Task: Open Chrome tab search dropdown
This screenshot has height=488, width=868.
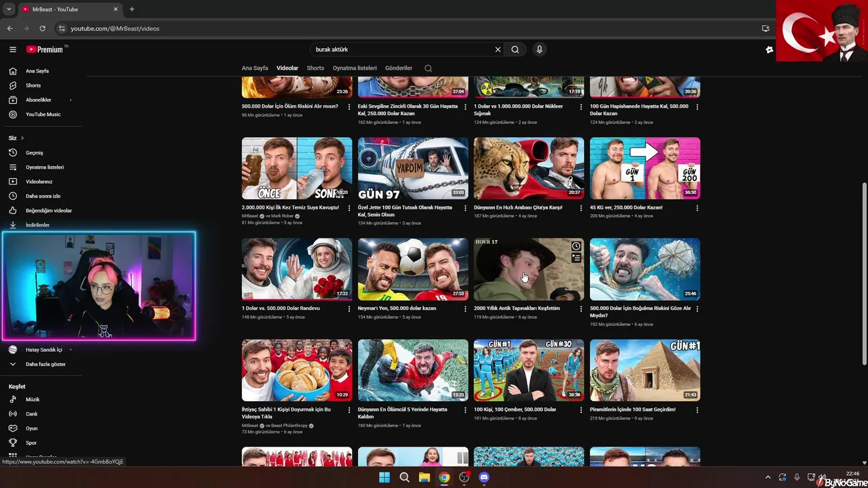Action: click(x=9, y=9)
